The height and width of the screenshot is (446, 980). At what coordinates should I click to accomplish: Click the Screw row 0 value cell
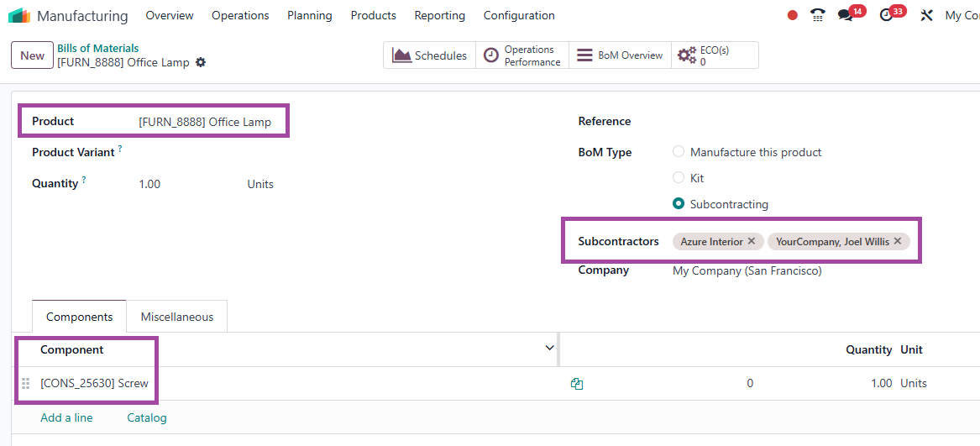[x=750, y=384]
